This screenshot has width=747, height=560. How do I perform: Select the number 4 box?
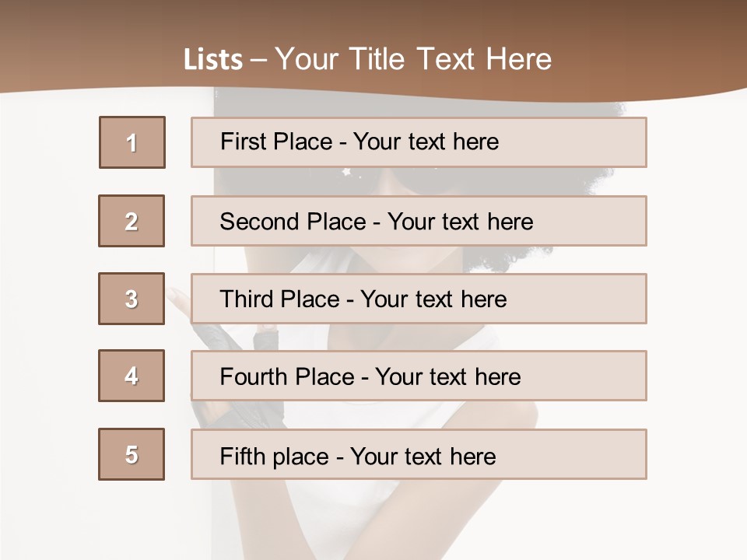[x=132, y=376]
